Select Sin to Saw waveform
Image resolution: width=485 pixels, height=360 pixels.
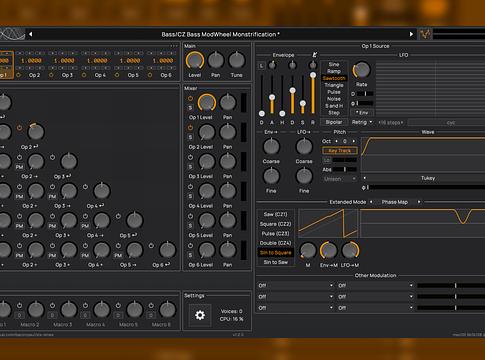click(x=276, y=262)
